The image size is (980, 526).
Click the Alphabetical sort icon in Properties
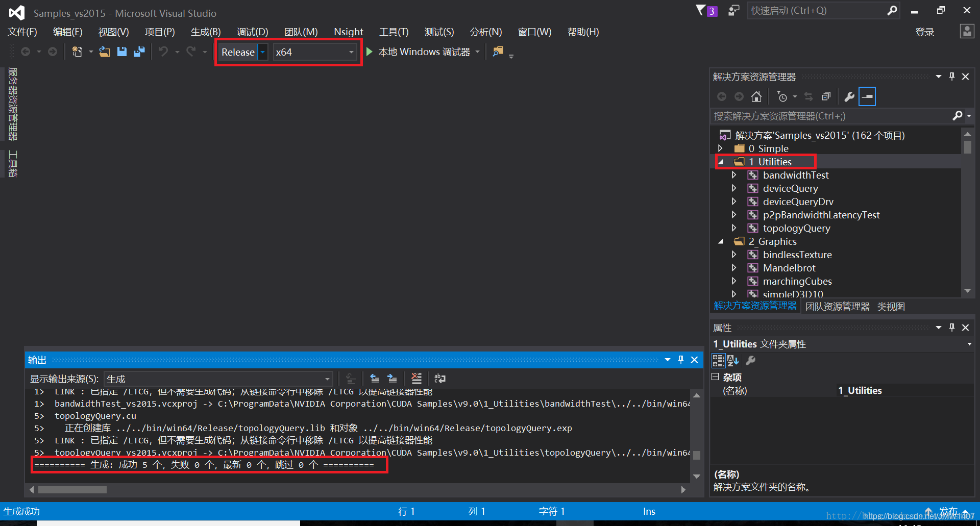pos(733,361)
